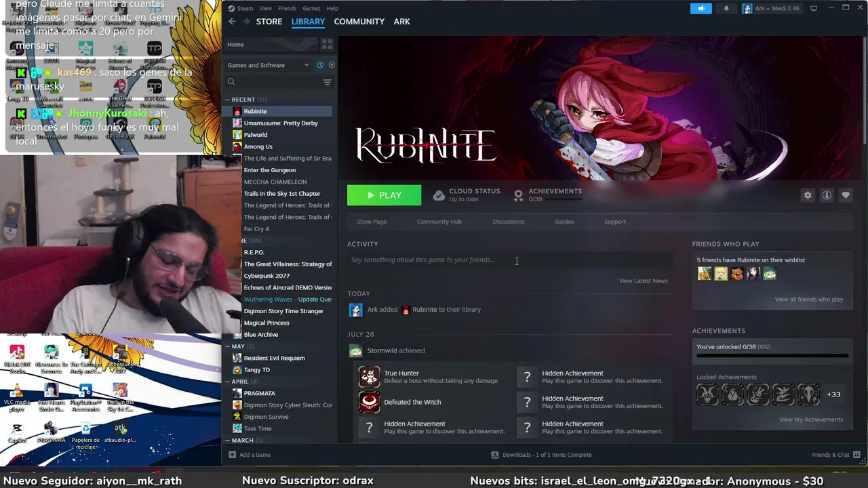
Task: Click the library Home button
Action: point(271,44)
